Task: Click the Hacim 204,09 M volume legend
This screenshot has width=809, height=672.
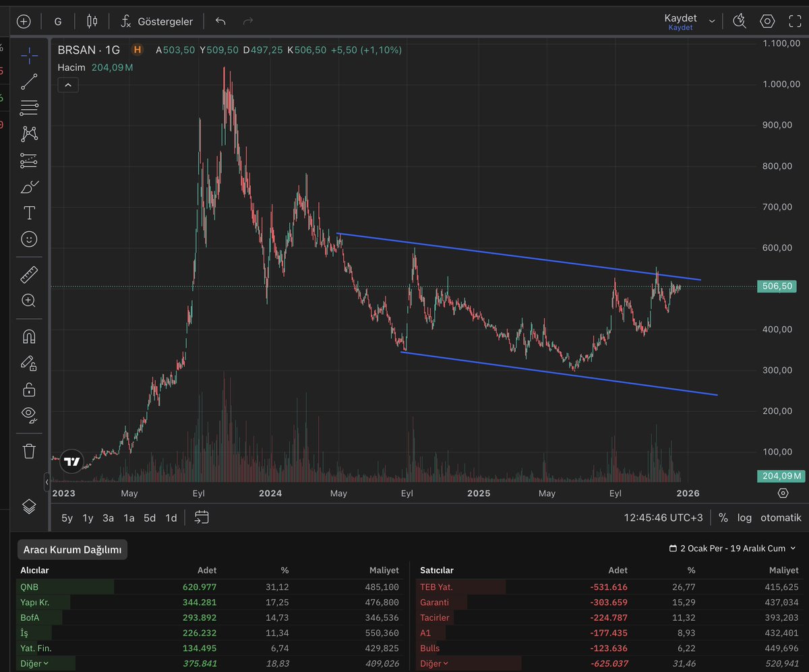Action: [x=95, y=67]
